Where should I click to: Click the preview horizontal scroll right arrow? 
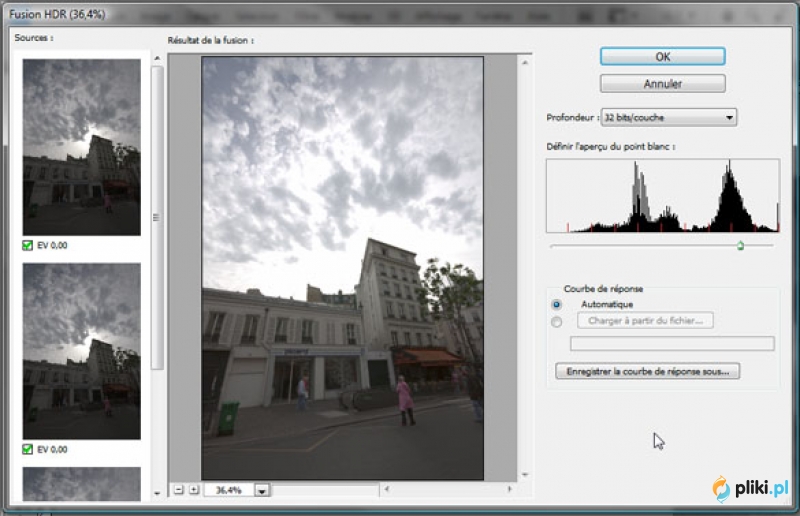point(509,489)
